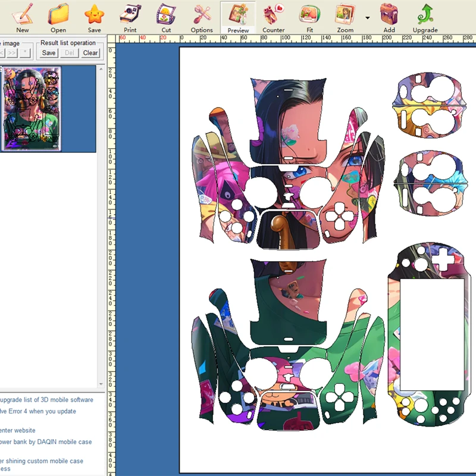This screenshot has height=476, width=476.
Task: Open 'power bank by DAQIN mobile case' link
Action: pos(46,442)
